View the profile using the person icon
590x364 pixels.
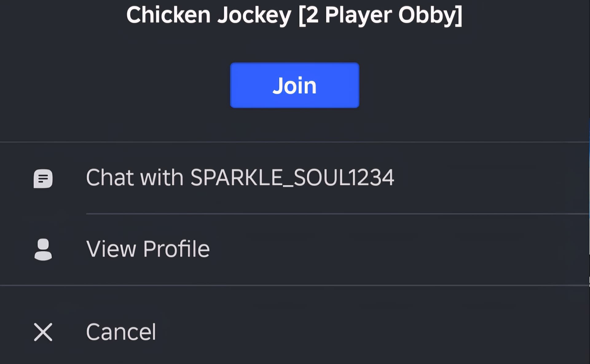(43, 249)
